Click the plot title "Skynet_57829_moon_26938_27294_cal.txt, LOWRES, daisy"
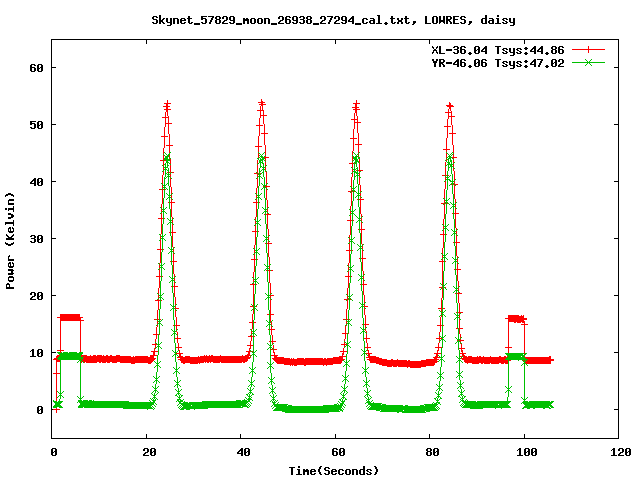Viewport: 640px width, 480px height. point(333,20)
